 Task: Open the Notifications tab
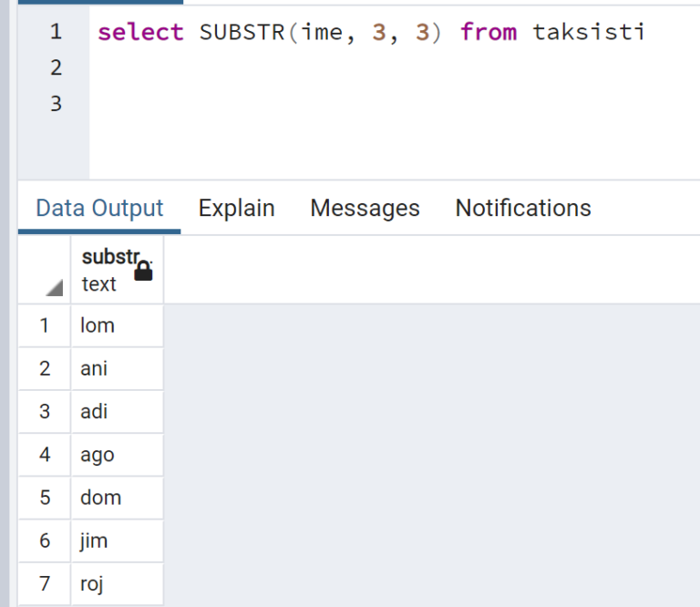tap(523, 208)
